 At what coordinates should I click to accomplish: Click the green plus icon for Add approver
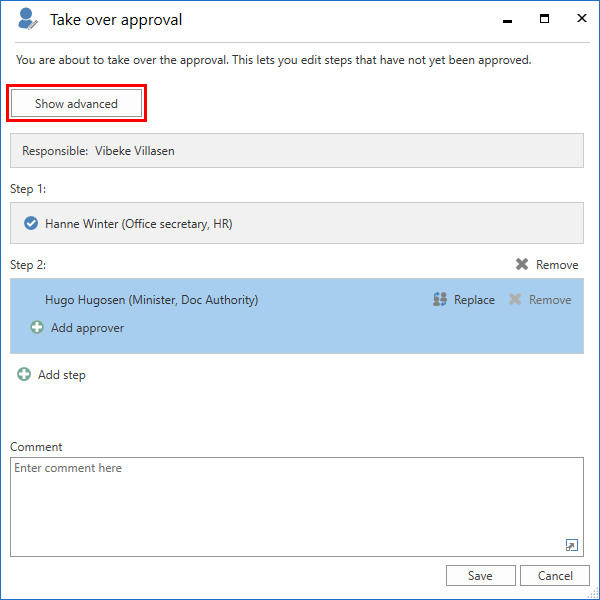pos(37,328)
